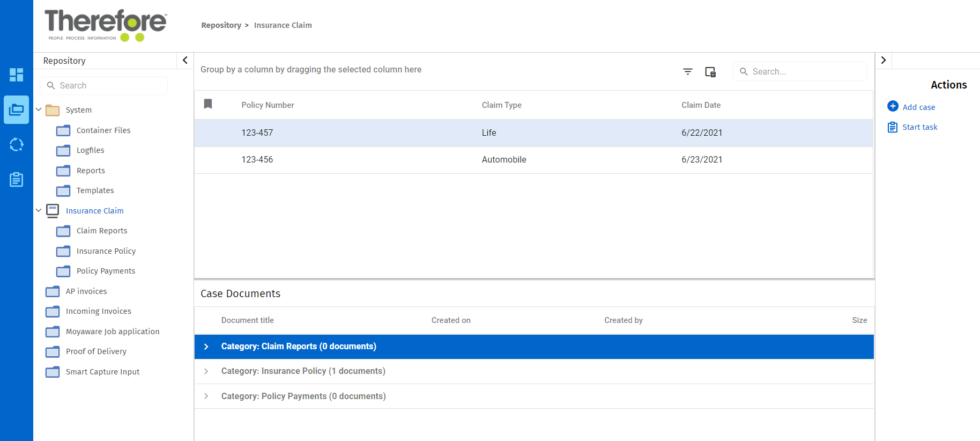Viewport: 980px width, 441px height.
Task: Start a task from Actions panel
Action: [919, 127]
